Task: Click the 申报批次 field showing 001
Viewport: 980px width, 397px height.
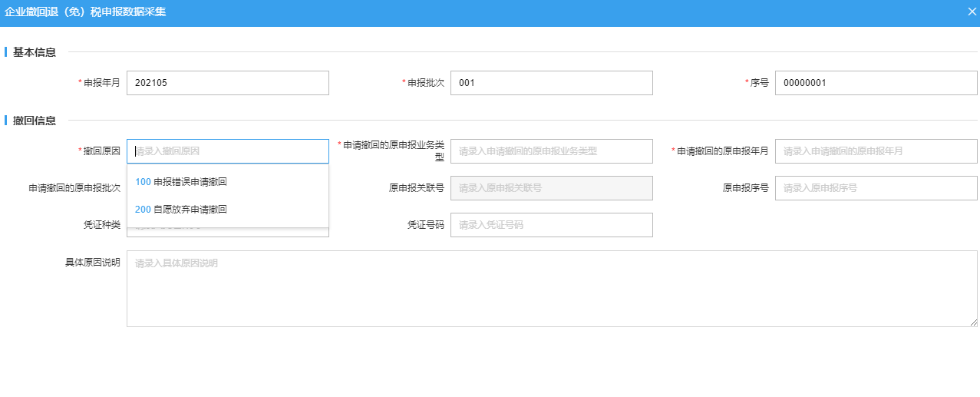Action: coord(551,83)
